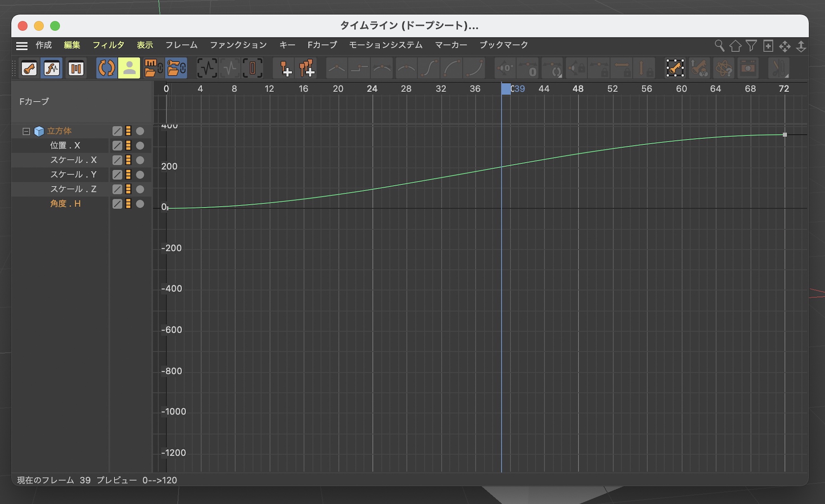Select the 角度 . H track
This screenshot has width=825, height=504.
tap(65, 204)
